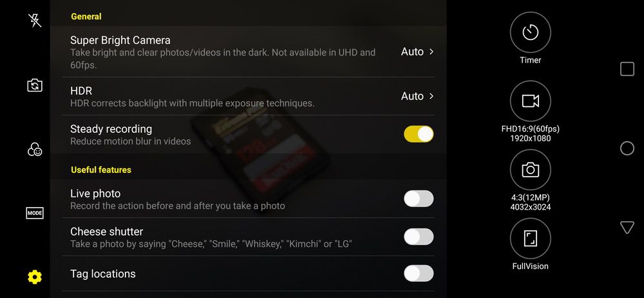The image size is (644, 298).
Task: Tap the Android back triangle button
Action: tap(627, 227)
